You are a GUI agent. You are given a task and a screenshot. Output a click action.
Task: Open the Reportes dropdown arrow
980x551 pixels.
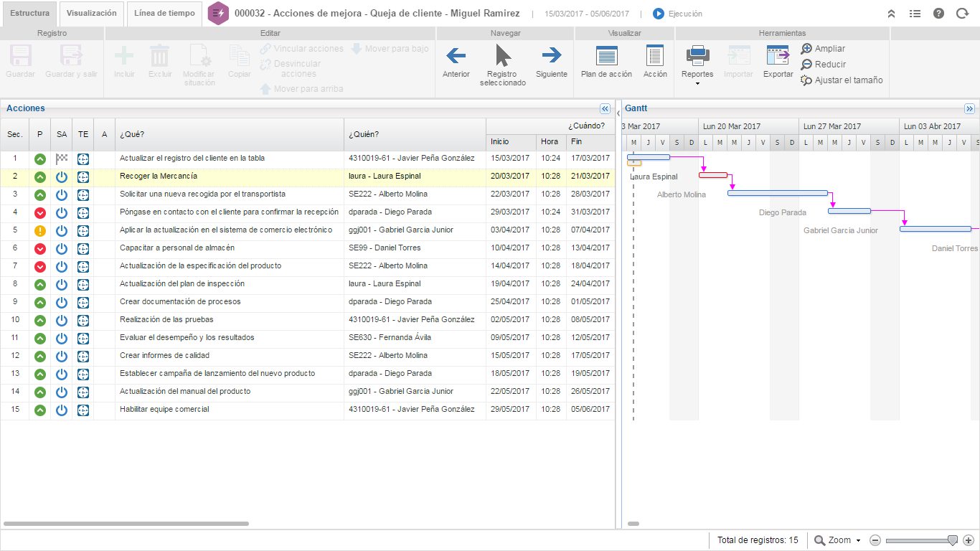click(x=697, y=84)
